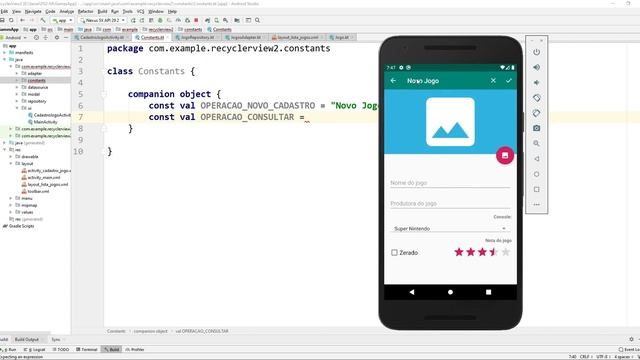Image resolution: width=640 pixels, height=360 pixels.
Task: Lower emulator volume
Action: (536, 82)
